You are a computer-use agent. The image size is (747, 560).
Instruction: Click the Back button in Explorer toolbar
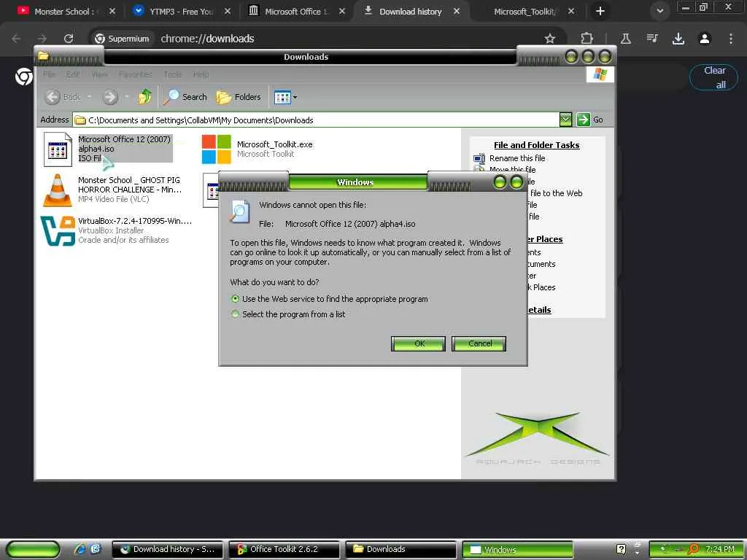[x=63, y=97]
